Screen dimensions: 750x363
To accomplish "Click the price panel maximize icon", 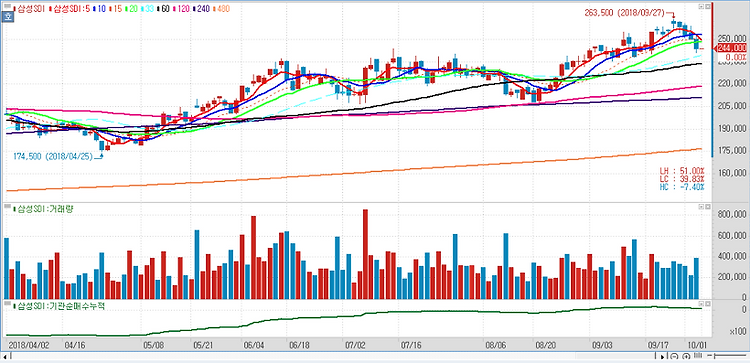I will pos(701,7).
